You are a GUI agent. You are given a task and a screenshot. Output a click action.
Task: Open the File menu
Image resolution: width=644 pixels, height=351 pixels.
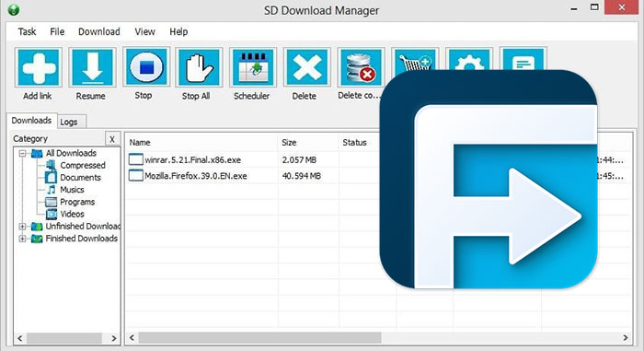click(57, 31)
